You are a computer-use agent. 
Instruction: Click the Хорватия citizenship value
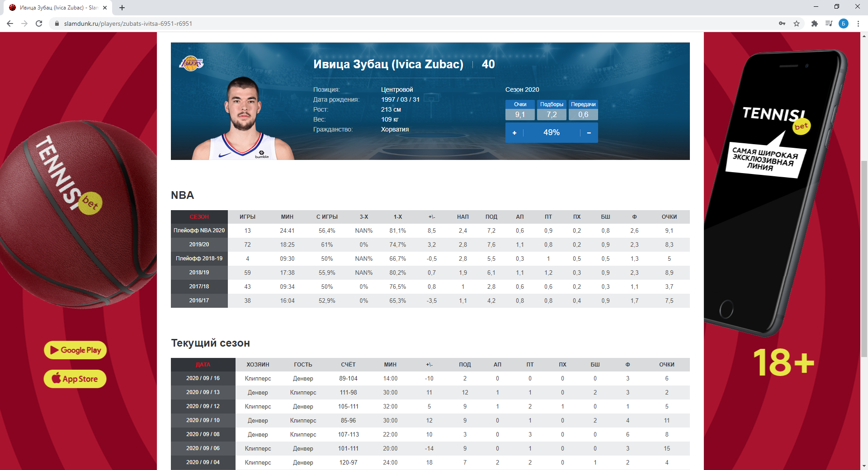pos(395,129)
